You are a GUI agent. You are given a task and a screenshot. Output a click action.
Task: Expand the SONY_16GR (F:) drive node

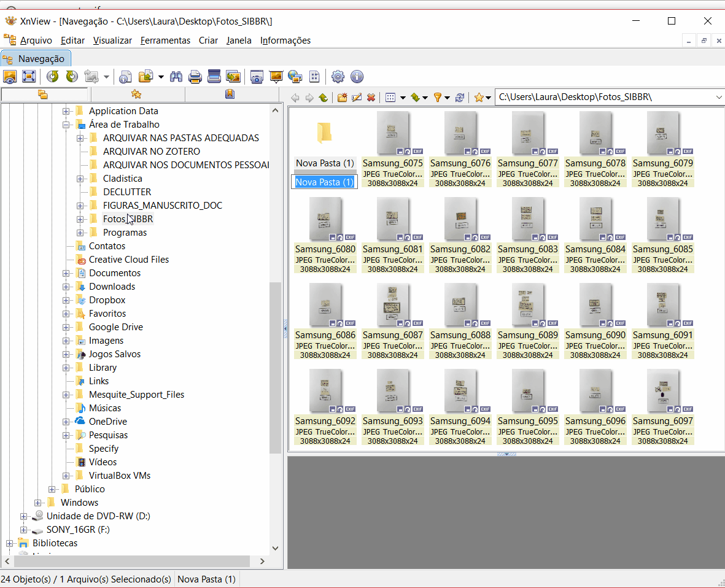[23, 530]
